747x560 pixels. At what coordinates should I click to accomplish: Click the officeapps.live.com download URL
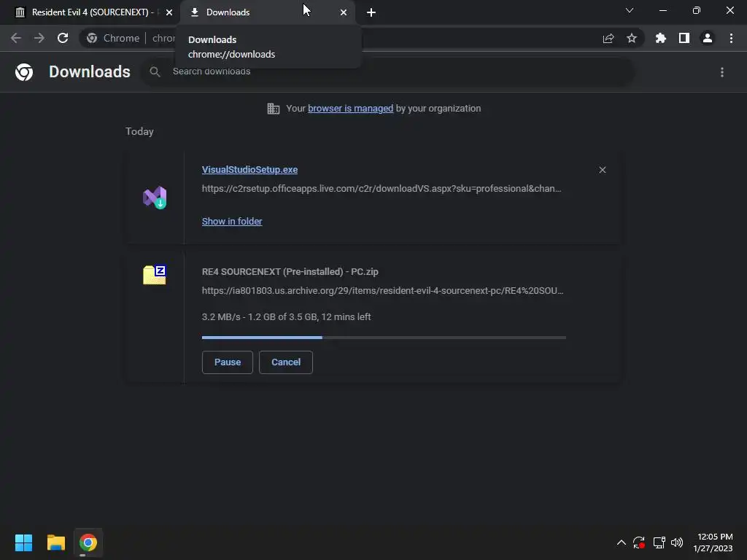382,189
